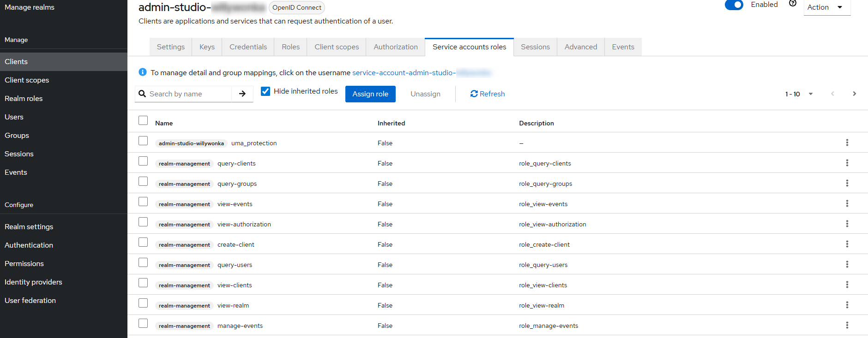Check the select-all header checkbox
The image size is (868, 338).
pyautogui.click(x=143, y=120)
